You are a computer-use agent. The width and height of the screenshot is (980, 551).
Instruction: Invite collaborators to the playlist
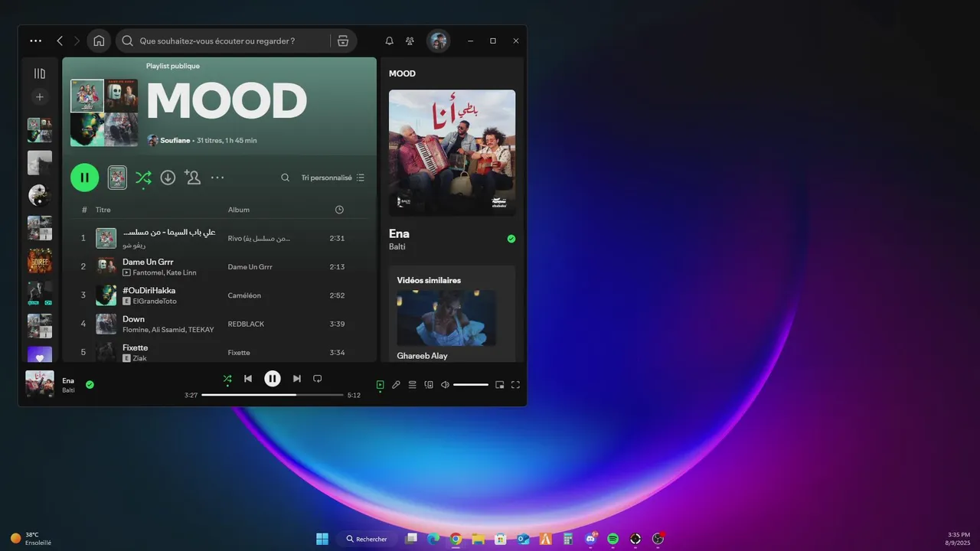192,178
